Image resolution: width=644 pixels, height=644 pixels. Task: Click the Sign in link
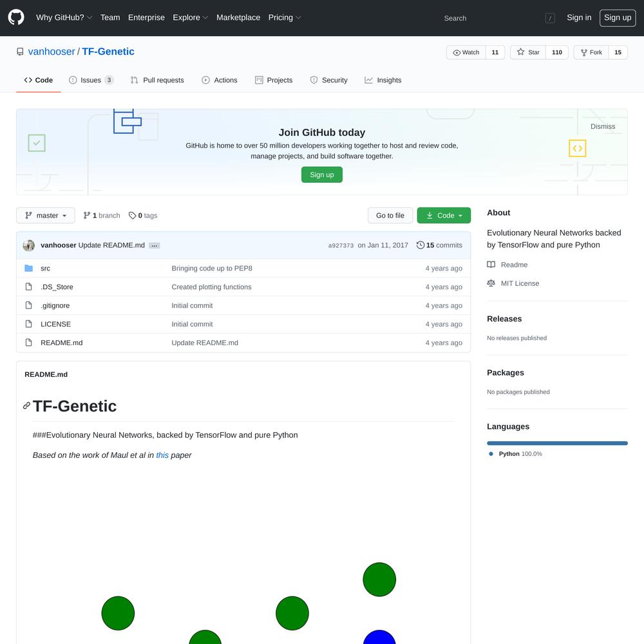point(579,17)
